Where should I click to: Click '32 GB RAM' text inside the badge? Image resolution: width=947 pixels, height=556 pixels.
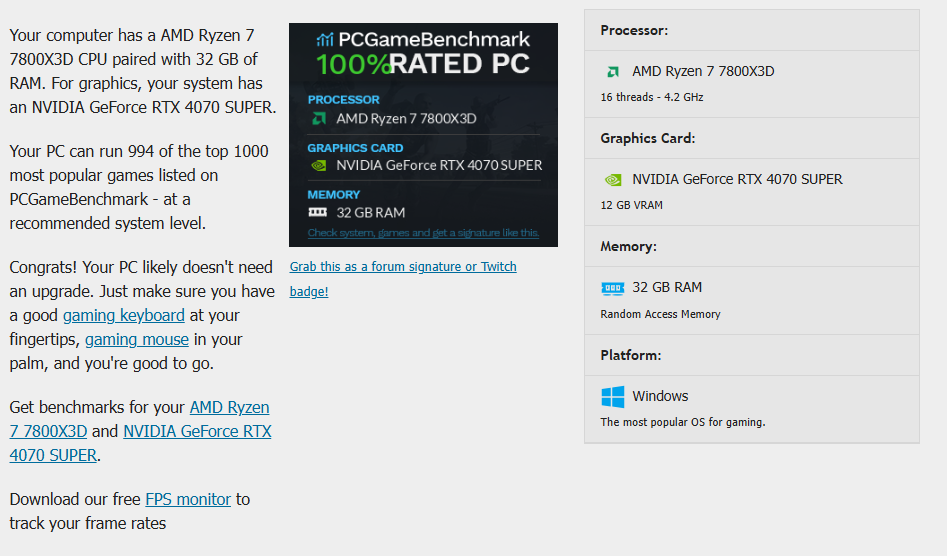pyautogui.click(x=370, y=212)
